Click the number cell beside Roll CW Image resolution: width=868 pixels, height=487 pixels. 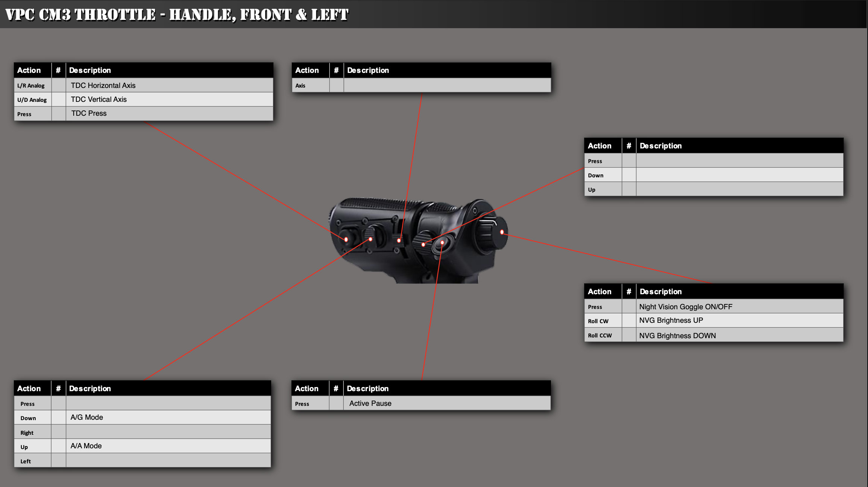628,321
